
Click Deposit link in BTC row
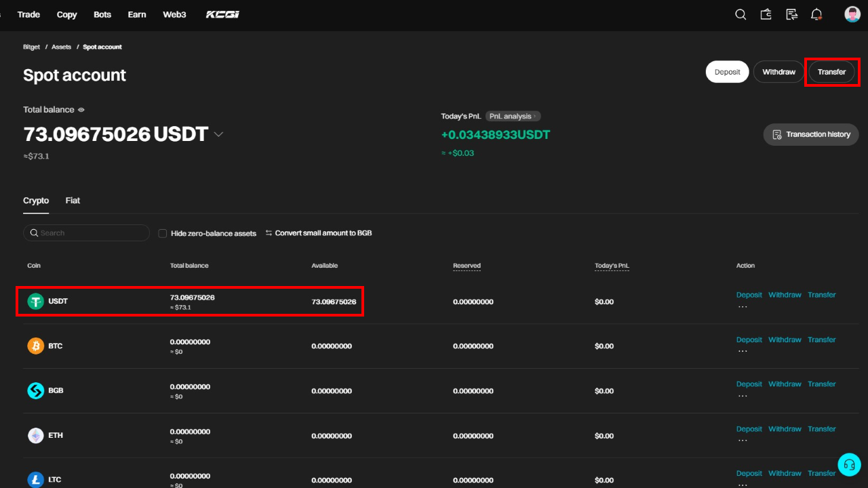pyautogui.click(x=749, y=340)
